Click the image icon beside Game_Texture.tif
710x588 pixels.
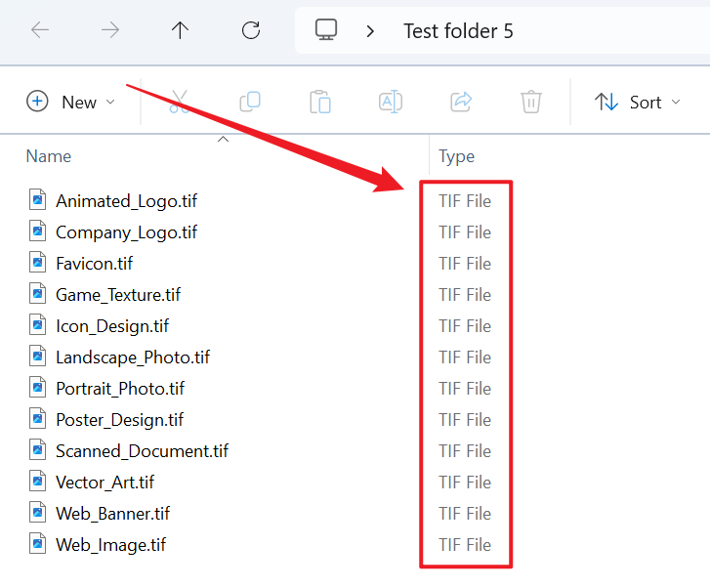pos(37,293)
